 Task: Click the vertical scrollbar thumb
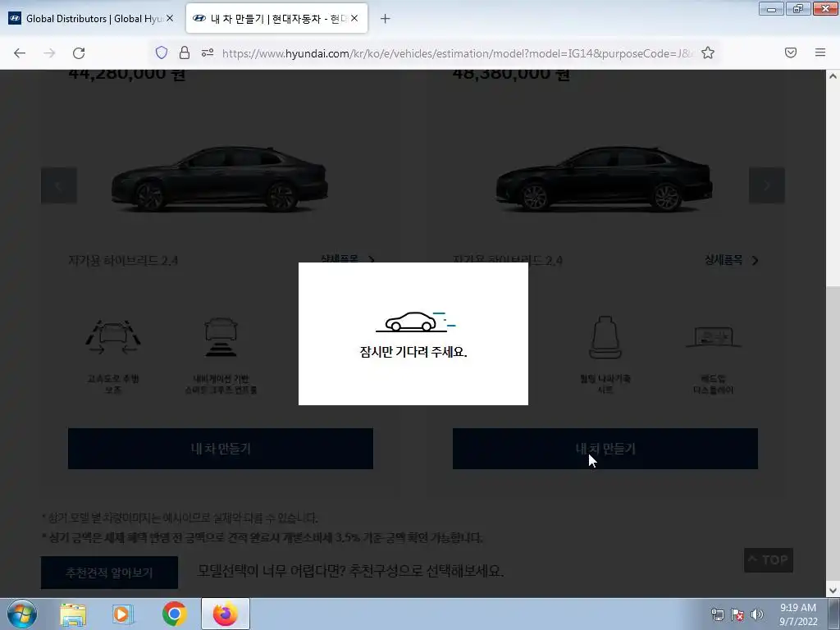tap(833, 434)
